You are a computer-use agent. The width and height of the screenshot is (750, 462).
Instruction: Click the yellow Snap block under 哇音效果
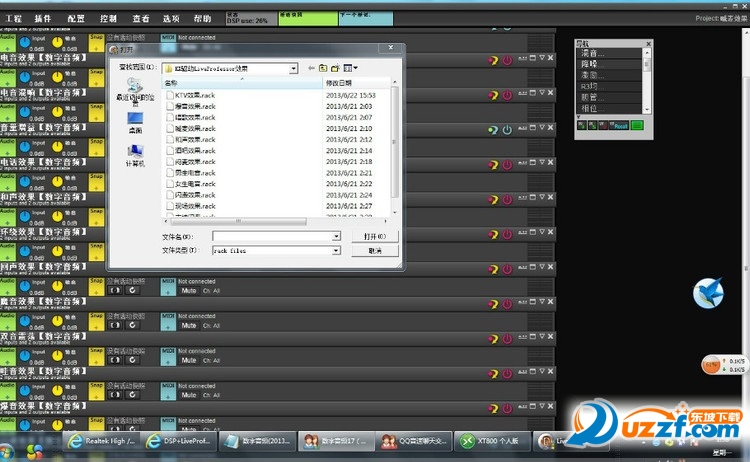point(96,391)
